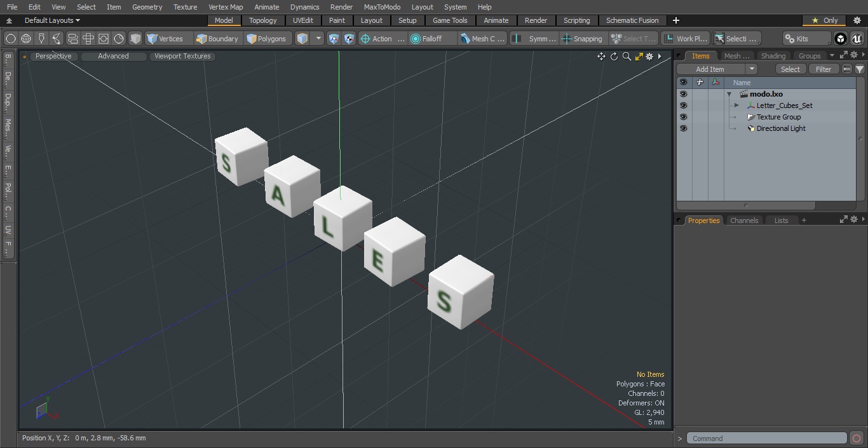Click the record circle icon next to Command
The image size is (868, 448).
(857, 438)
